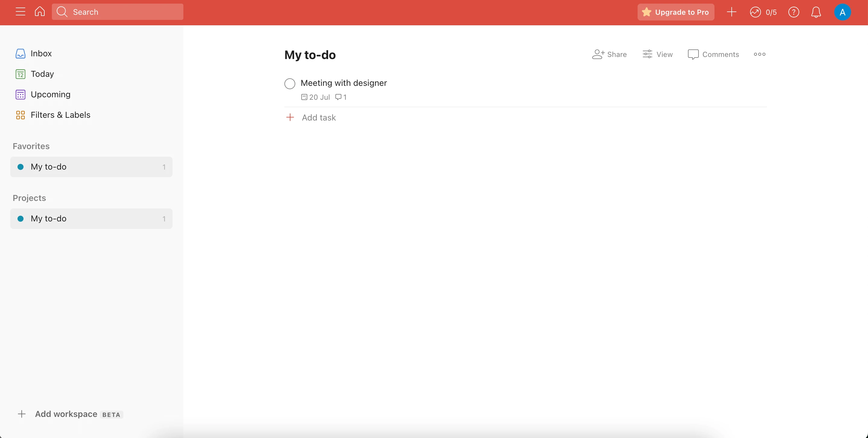
Task: Open the Help question mark icon
Action: (794, 12)
